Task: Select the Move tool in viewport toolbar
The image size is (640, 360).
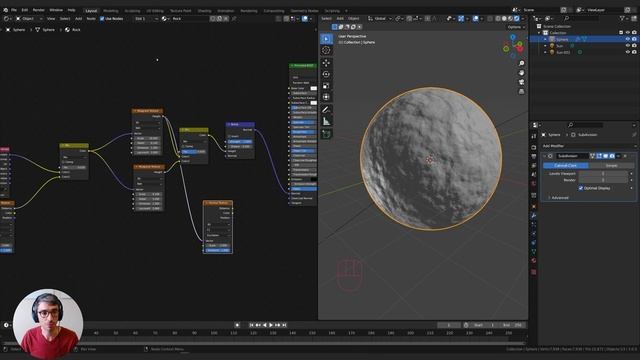Action: (x=326, y=63)
